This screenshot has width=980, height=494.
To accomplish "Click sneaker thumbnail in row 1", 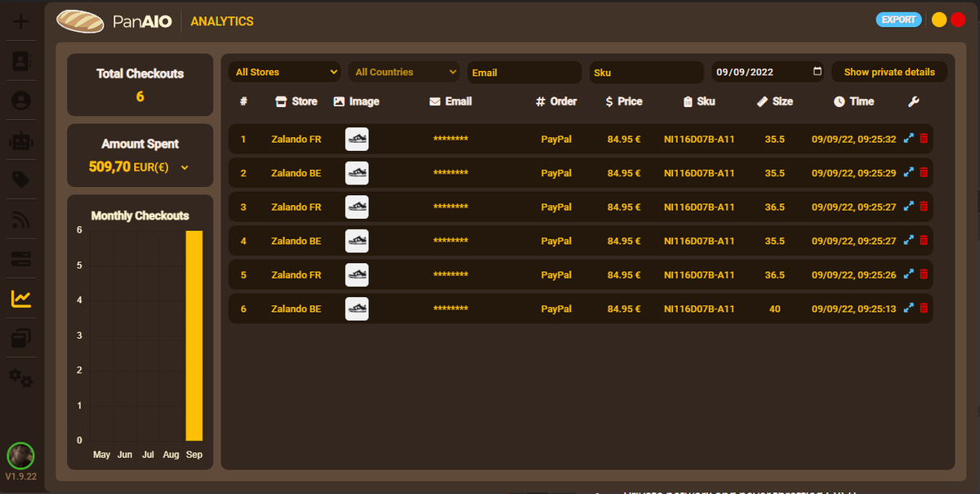I will (357, 139).
